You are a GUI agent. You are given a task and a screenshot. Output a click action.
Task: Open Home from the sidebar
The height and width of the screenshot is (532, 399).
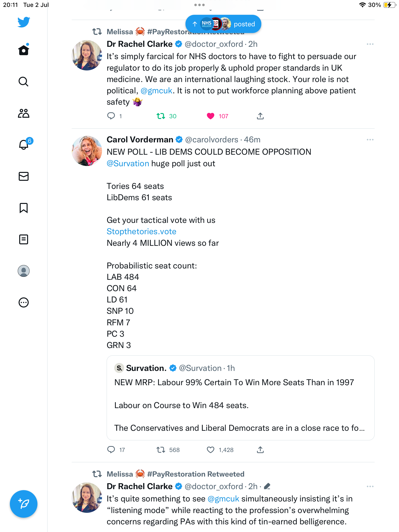(24, 50)
